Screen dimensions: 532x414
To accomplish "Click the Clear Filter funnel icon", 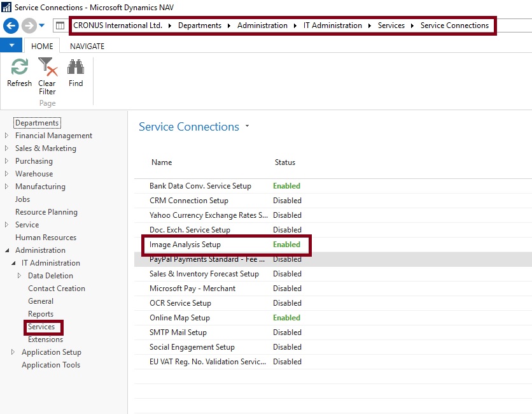I will coord(47,67).
